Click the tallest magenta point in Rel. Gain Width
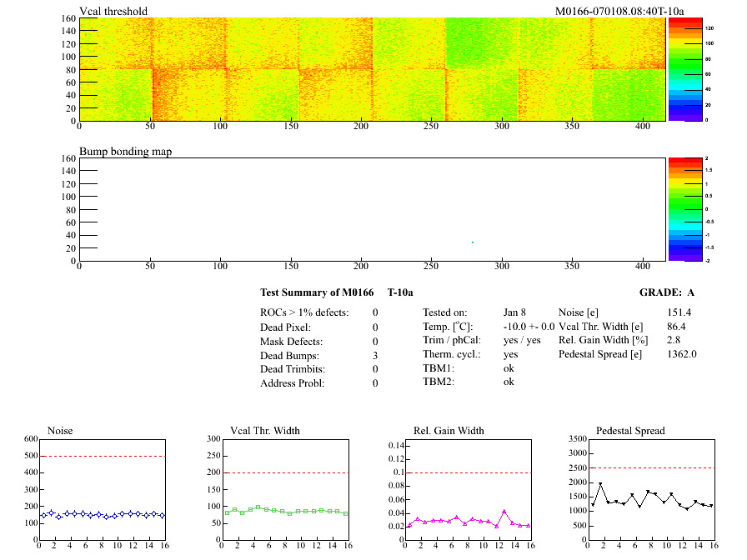The height and width of the screenshot is (560, 747). coord(504,511)
